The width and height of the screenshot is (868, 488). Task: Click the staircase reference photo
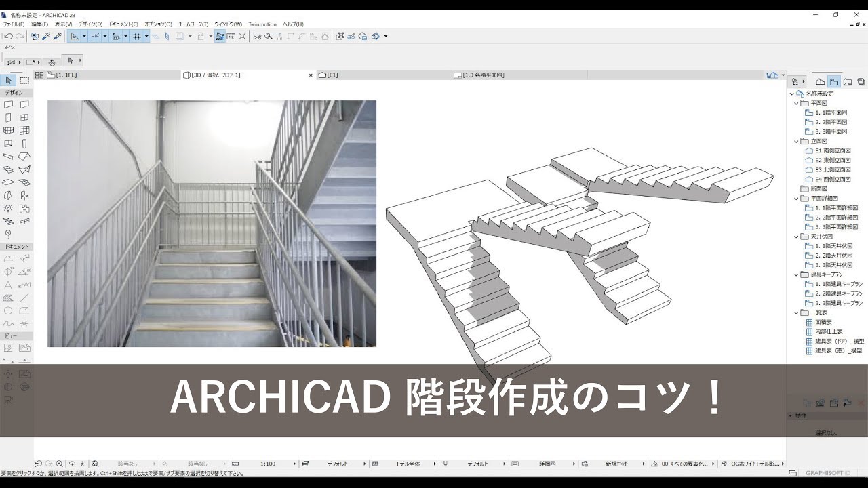click(212, 224)
